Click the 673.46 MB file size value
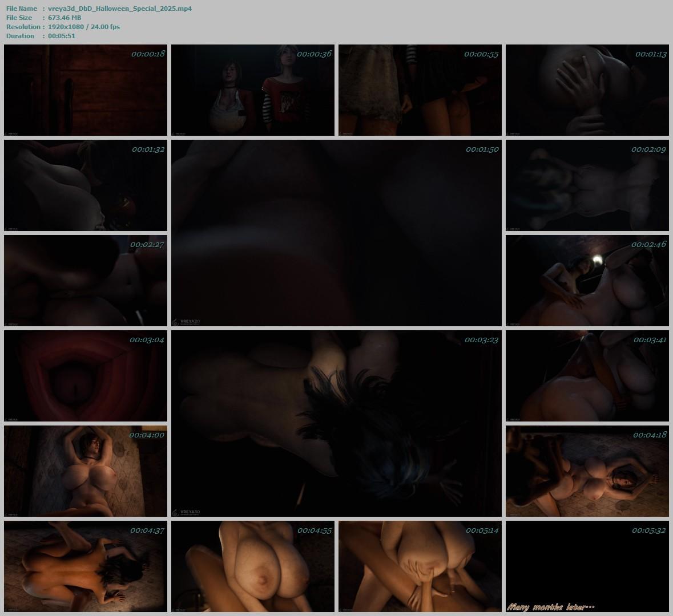The image size is (673, 616). coord(65,18)
